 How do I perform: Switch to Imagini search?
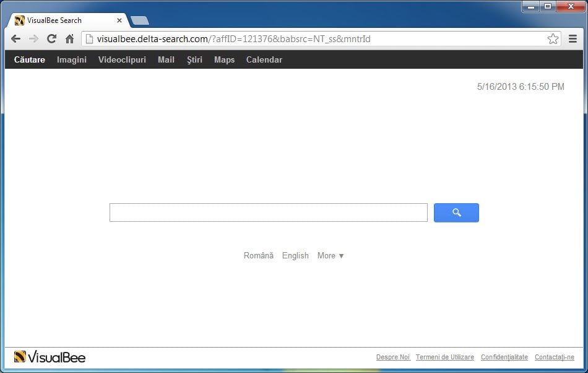tap(72, 59)
